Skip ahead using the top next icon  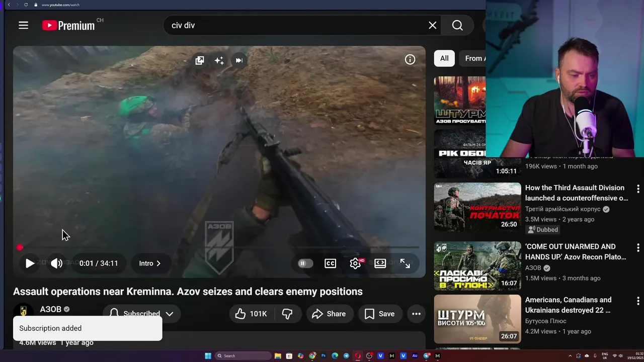point(238,60)
